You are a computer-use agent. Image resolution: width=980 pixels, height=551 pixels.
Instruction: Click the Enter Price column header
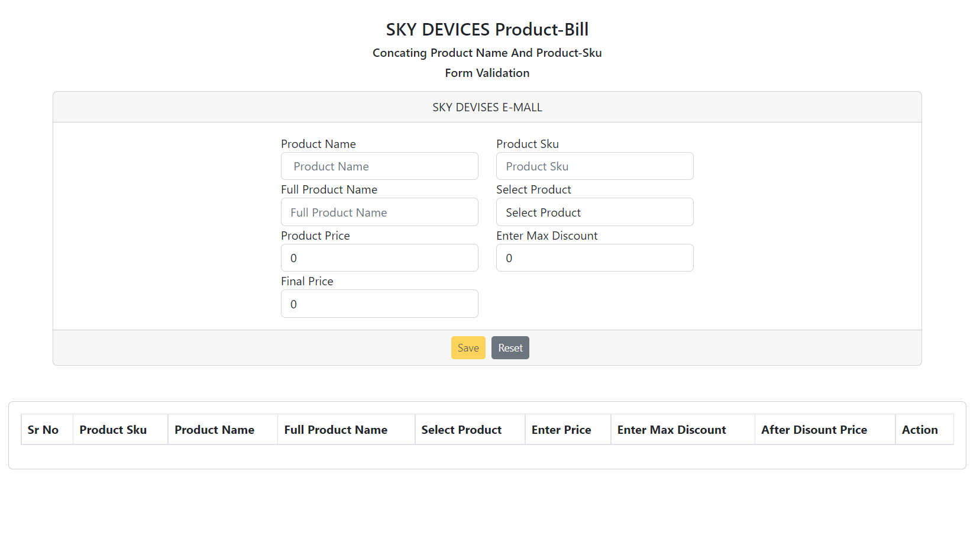(x=561, y=430)
